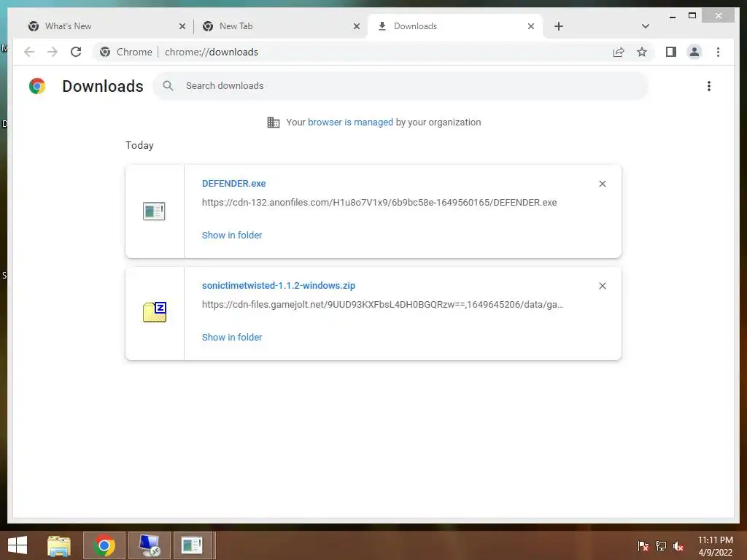Open File Explorer from the taskbar

point(58,545)
